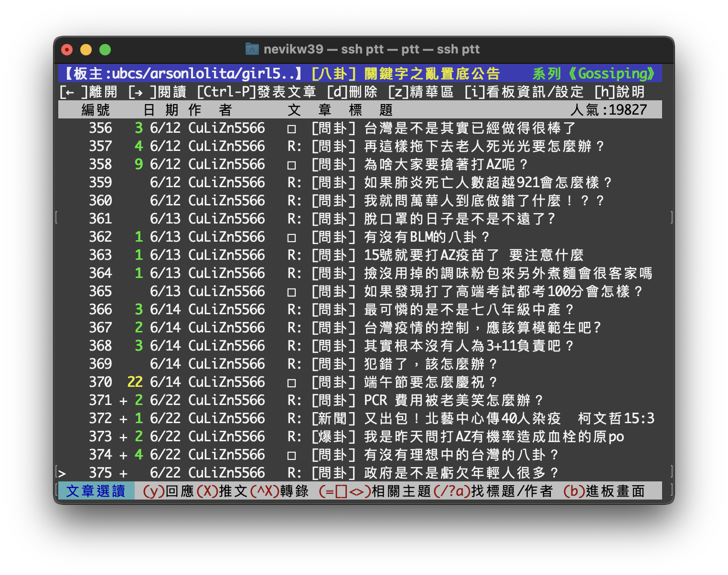Click the 6/13 date on post 361
This screenshot has height=575, width=728.
click(165, 219)
